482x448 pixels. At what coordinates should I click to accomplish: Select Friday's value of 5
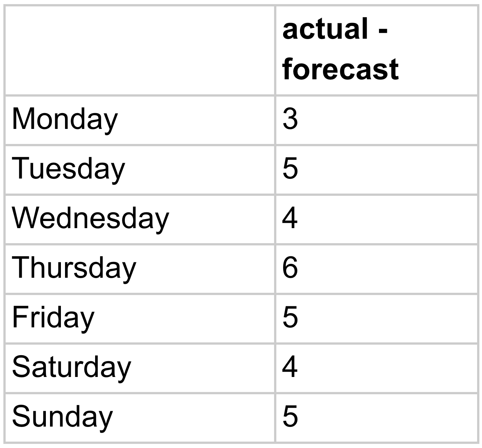point(290,318)
